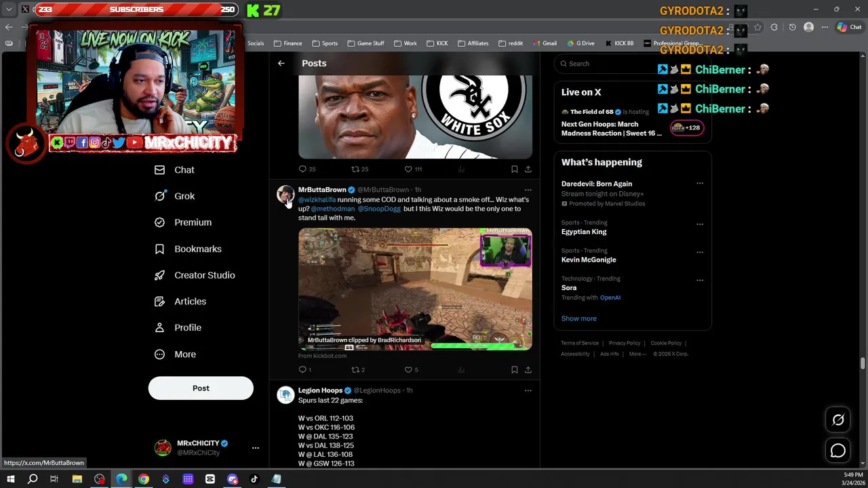Open the Egyptian King trend
This screenshot has width=868, height=488.
point(584,232)
